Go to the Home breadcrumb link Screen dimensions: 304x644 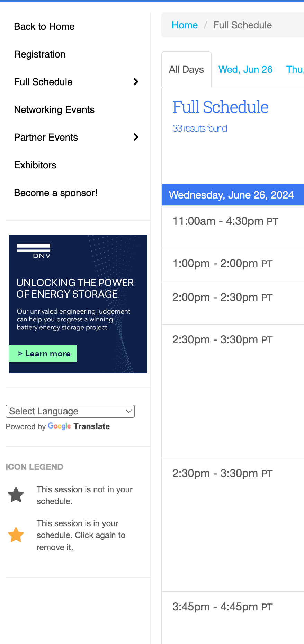185,25
